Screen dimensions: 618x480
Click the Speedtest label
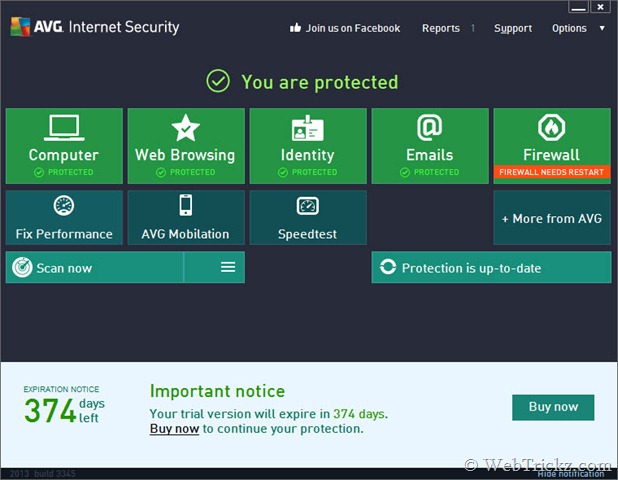[307, 234]
